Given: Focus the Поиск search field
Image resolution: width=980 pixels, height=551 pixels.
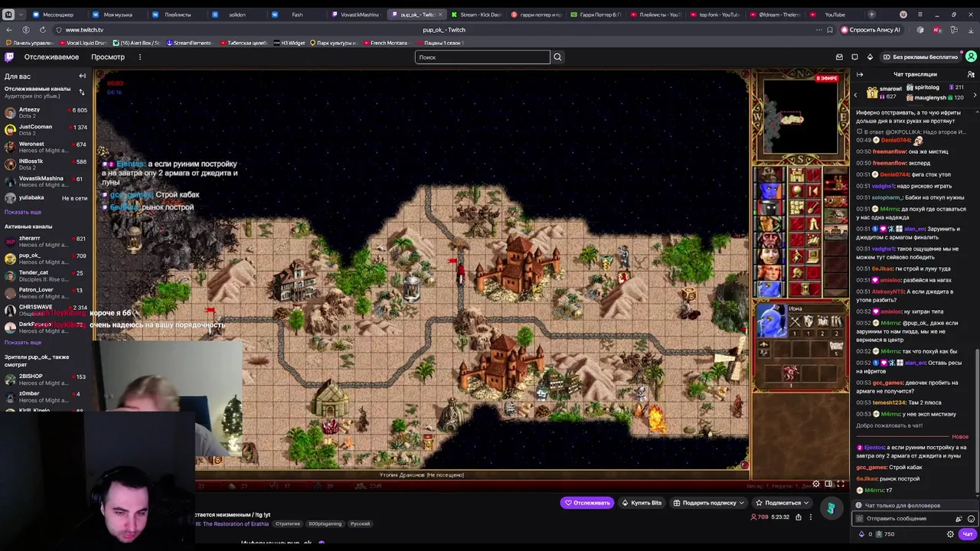Looking at the screenshot, I should [x=482, y=57].
